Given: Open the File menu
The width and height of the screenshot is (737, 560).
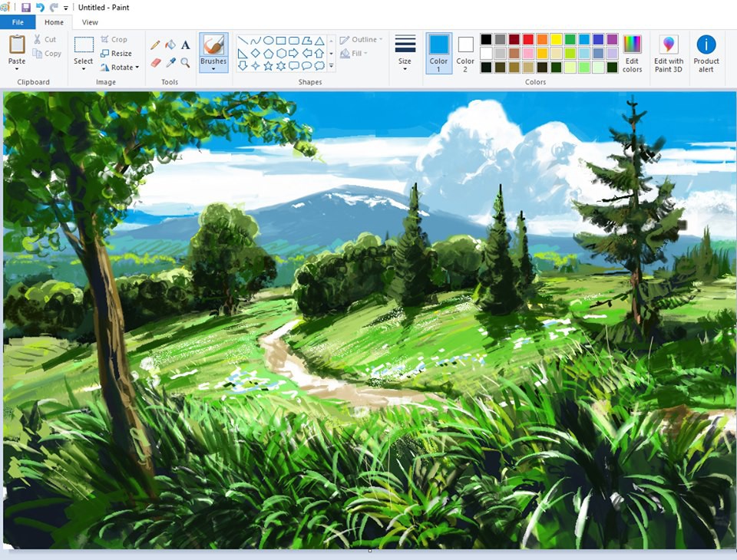Looking at the screenshot, I should pyautogui.click(x=17, y=22).
